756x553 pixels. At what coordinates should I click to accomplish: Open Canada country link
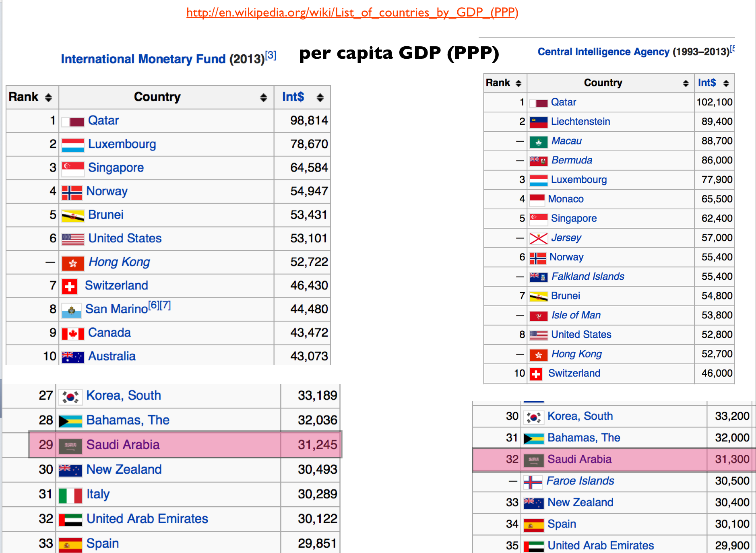109,333
